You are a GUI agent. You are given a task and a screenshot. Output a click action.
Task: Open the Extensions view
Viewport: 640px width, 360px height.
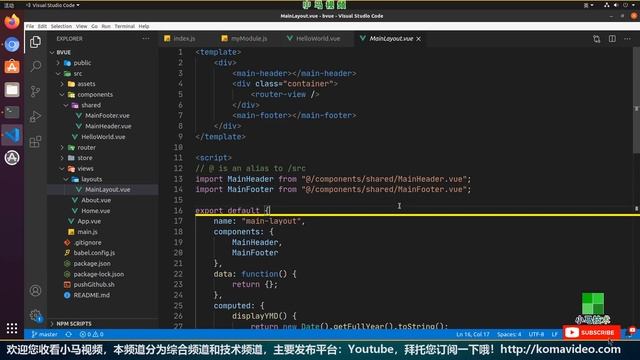(36, 142)
